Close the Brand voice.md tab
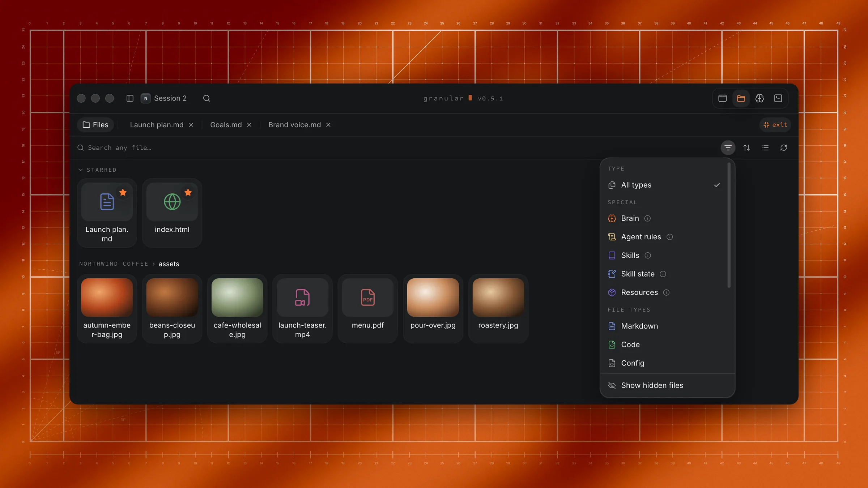The image size is (868, 488). click(x=328, y=125)
